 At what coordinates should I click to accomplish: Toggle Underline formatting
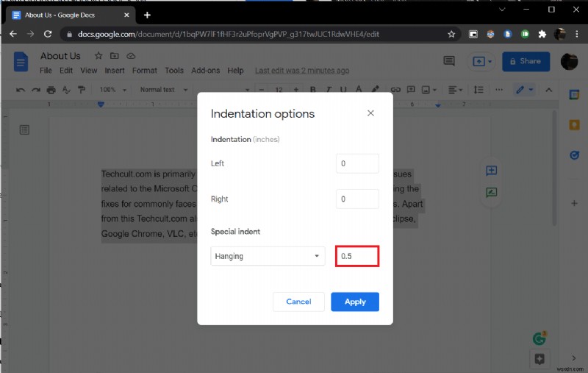tap(343, 90)
